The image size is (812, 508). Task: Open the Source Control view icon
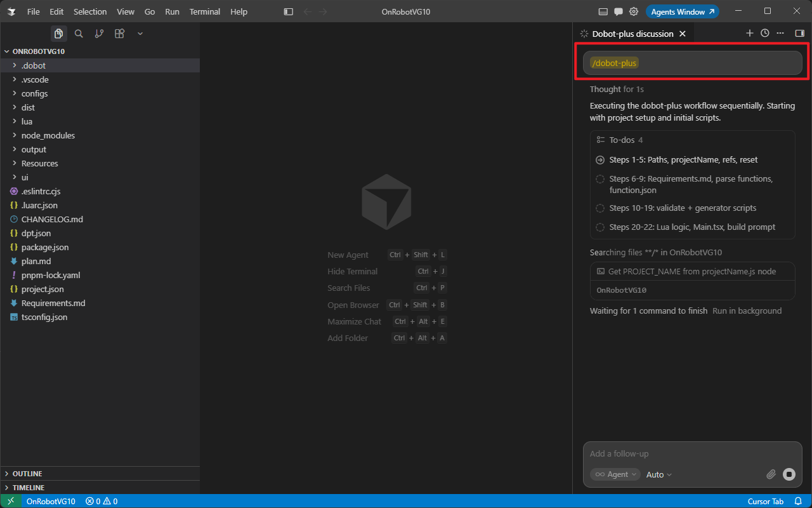(99, 34)
